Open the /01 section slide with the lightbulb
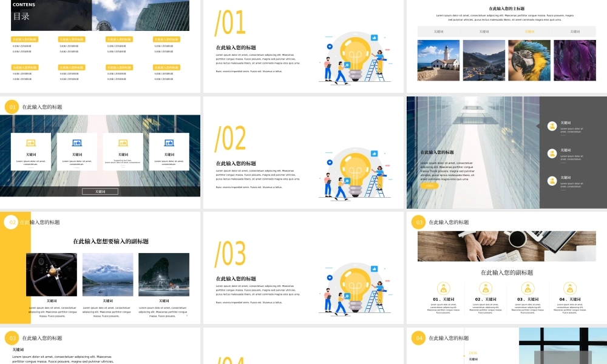The width and height of the screenshot is (607, 364). pyautogui.click(x=303, y=46)
